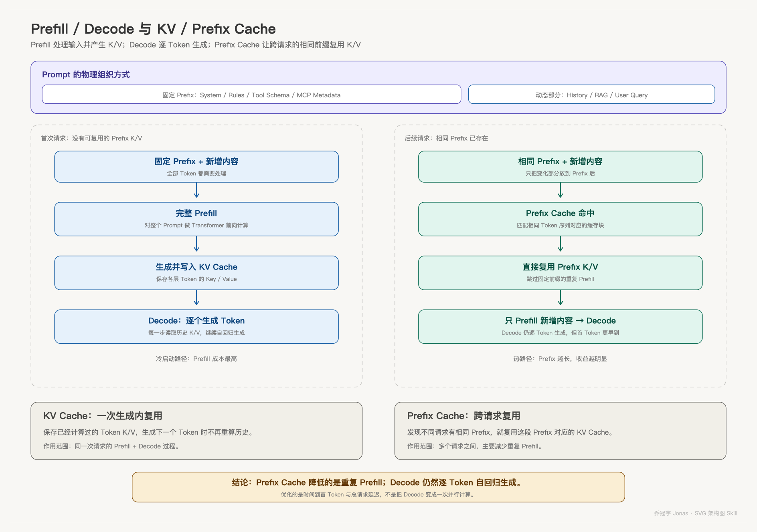Click "作用范围：多个请求之间，主要减少重复 Prefill"
This screenshot has height=532, width=757.
pos(475,446)
